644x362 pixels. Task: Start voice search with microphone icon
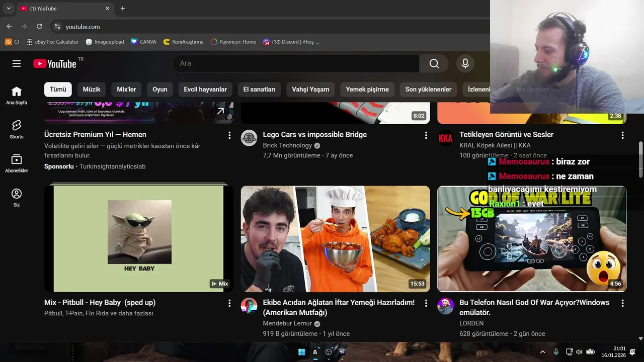pyautogui.click(x=465, y=63)
